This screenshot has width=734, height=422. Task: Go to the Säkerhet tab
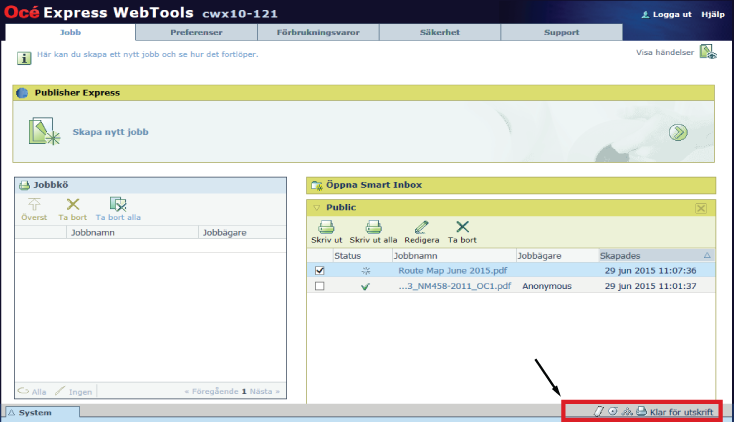(440, 32)
